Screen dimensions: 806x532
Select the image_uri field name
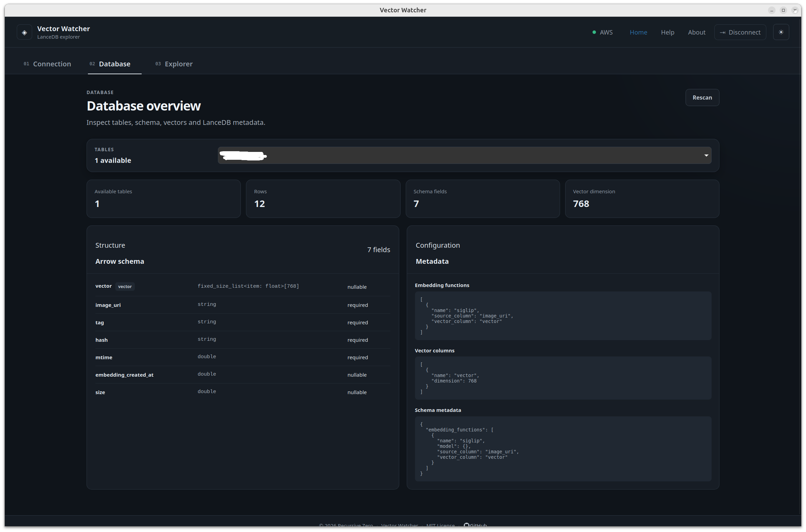coord(108,305)
